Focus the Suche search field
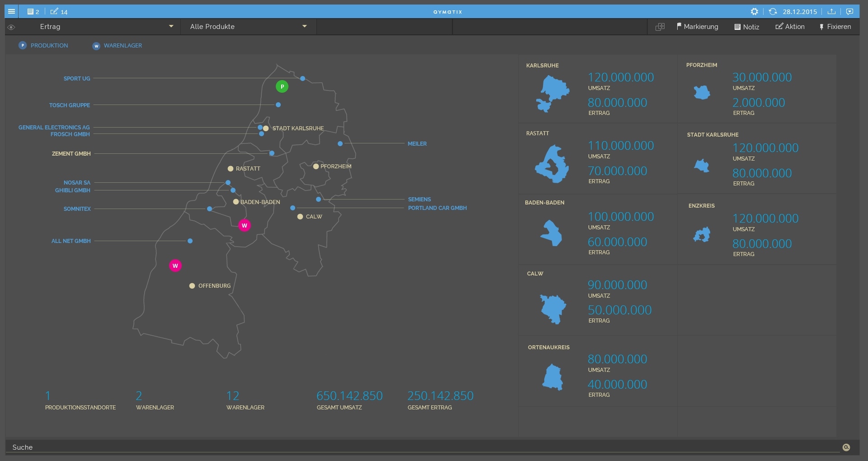 (423, 447)
